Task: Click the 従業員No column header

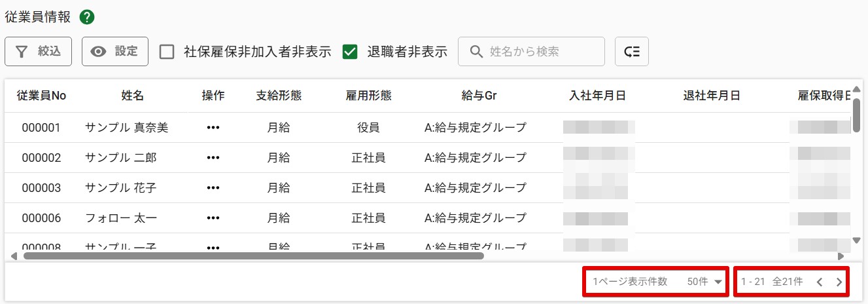Action: point(41,96)
